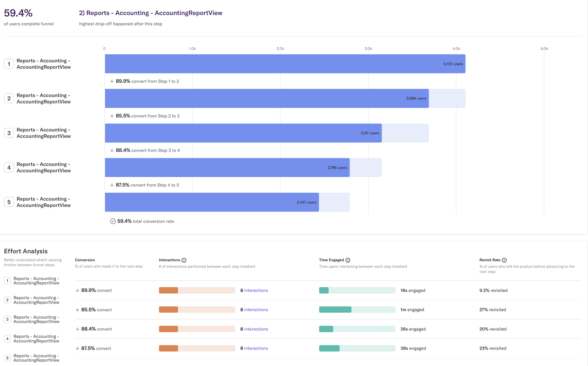
Task: Select the 2,437 users funnel bar
Action: [212, 202]
